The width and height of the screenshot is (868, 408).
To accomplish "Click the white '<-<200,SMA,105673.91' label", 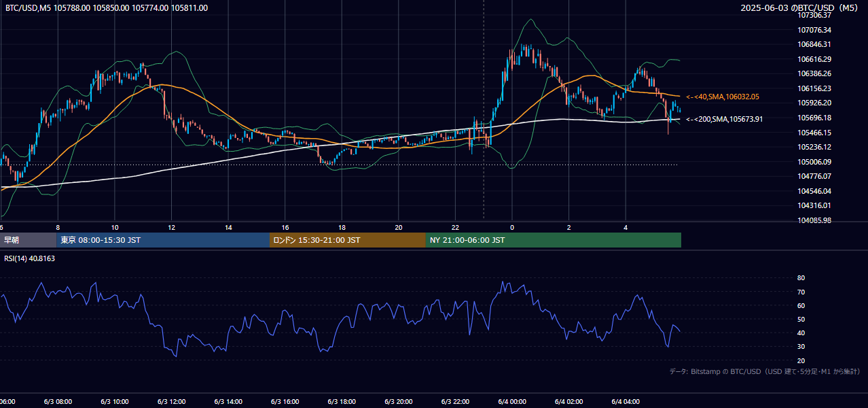I will point(725,120).
